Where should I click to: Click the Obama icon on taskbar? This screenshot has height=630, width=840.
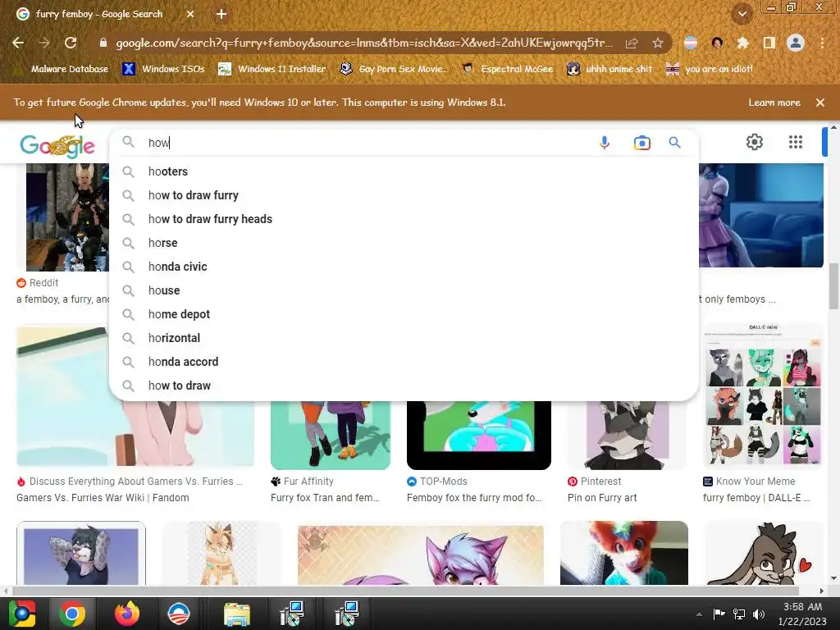(x=179, y=614)
